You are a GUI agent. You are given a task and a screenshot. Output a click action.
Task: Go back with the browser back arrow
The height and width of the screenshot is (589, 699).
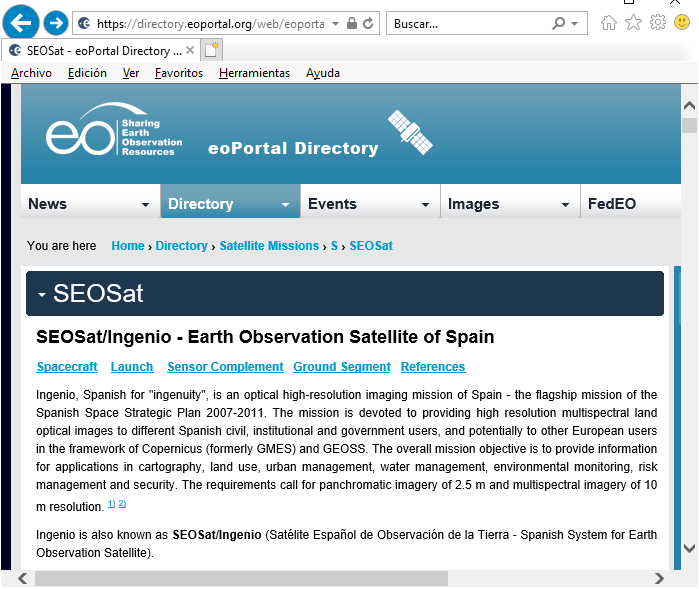21,22
